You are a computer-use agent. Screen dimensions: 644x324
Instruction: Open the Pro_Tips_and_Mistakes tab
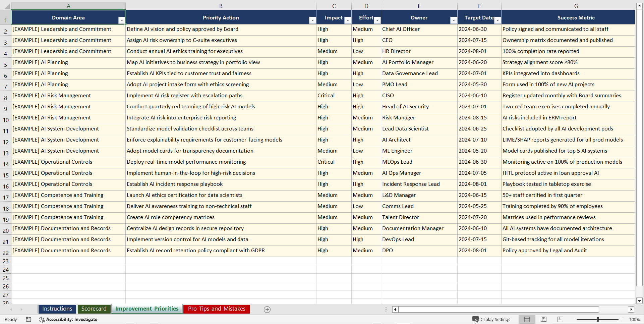(216, 309)
